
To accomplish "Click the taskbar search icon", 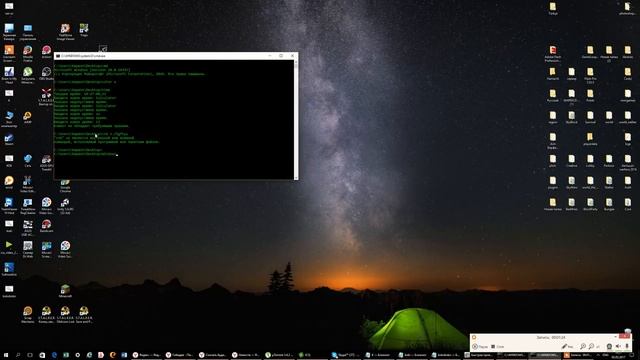I will [18, 355].
